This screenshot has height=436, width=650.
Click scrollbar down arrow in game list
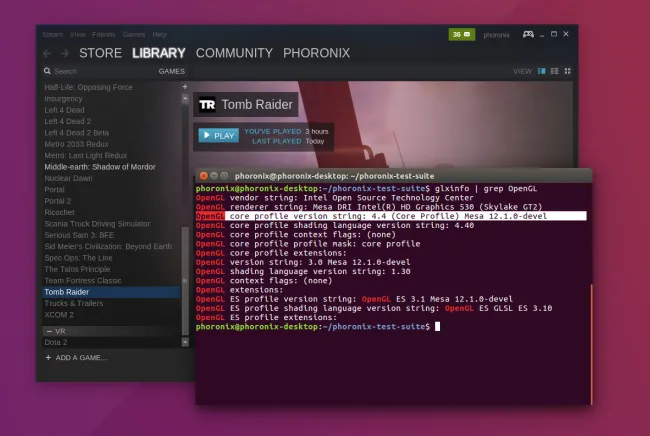tap(185, 342)
